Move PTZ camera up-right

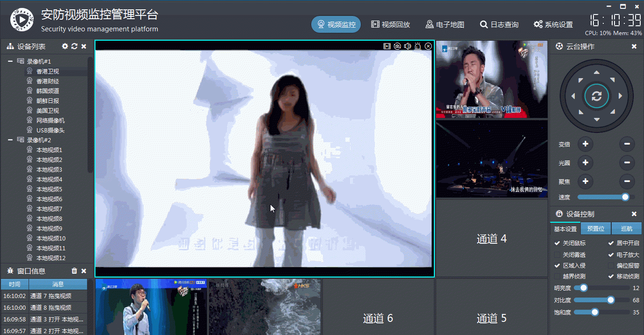[x=613, y=80]
